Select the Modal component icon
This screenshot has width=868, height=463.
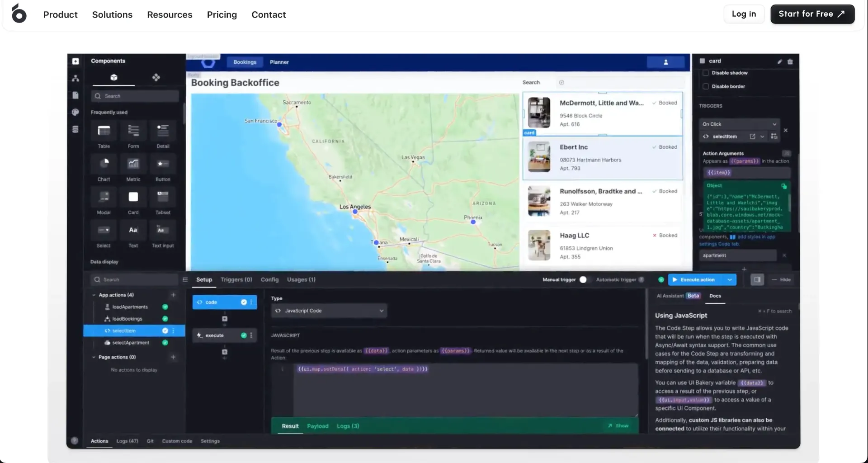(104, 197)
